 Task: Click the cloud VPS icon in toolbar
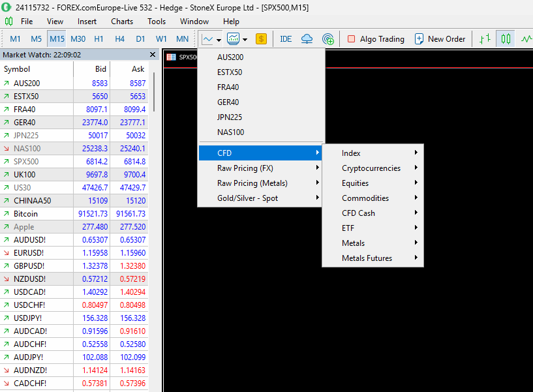pyautogui.click(x=307, y=39)
